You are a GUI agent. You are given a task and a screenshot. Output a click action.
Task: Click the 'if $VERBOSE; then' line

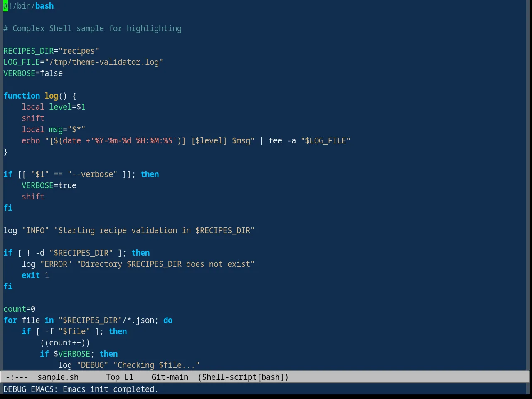click(79, 354)
